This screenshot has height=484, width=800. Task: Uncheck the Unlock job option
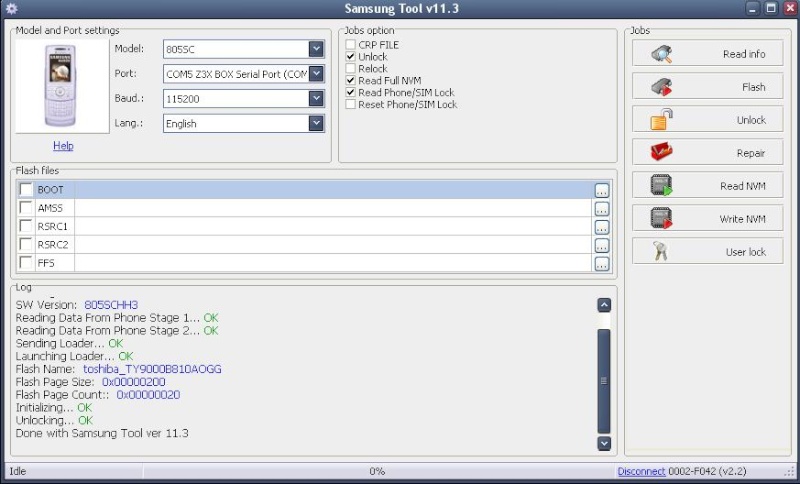click(x=351, y=57)
